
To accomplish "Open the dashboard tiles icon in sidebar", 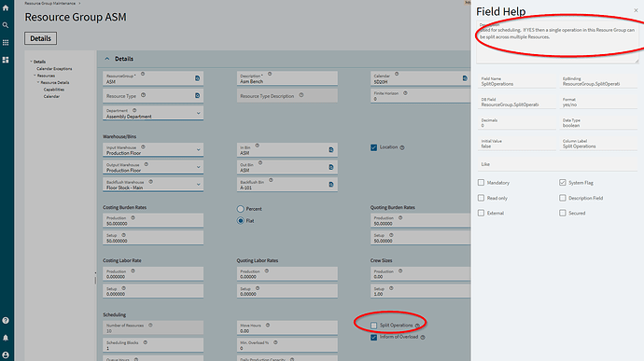I will pyautogui.click(x=6, y=60).
